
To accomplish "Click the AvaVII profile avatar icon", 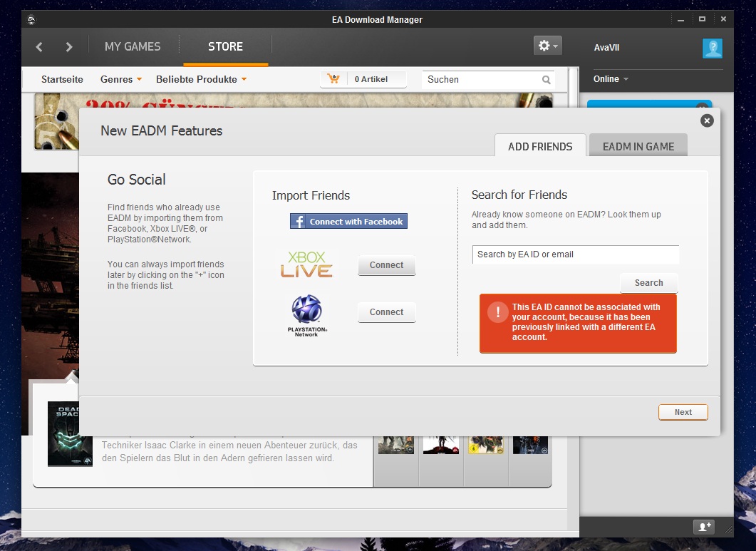I will (x=712, y=48).
